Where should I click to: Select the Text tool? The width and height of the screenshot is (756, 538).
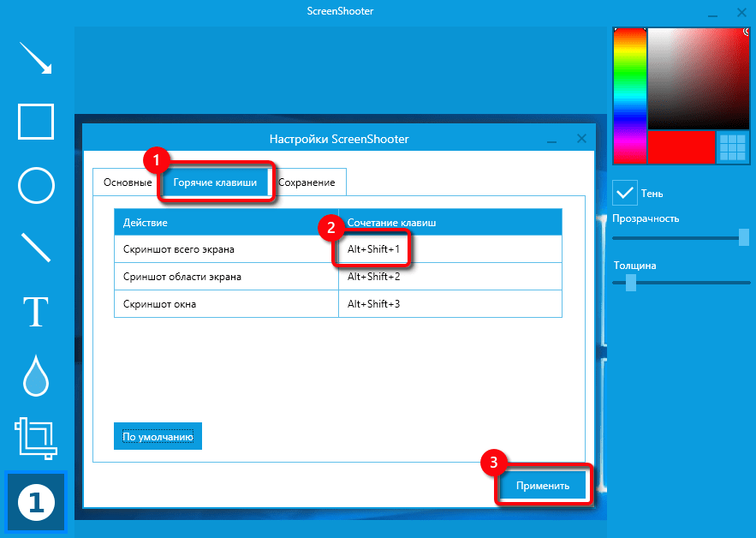(x=36, y=312)
